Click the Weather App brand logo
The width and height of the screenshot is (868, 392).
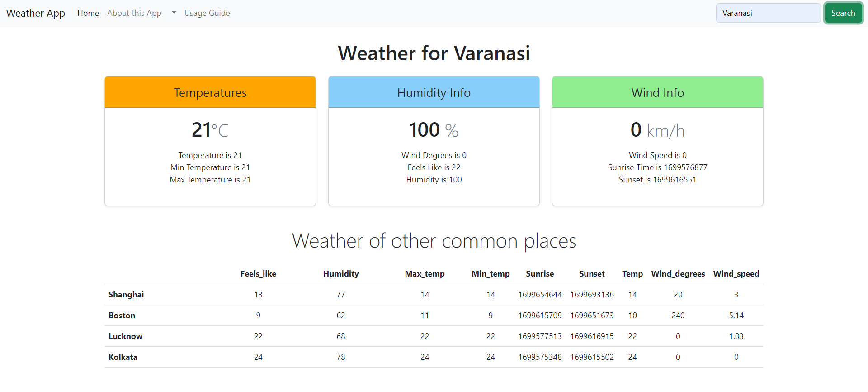click(x=35, y=13)
